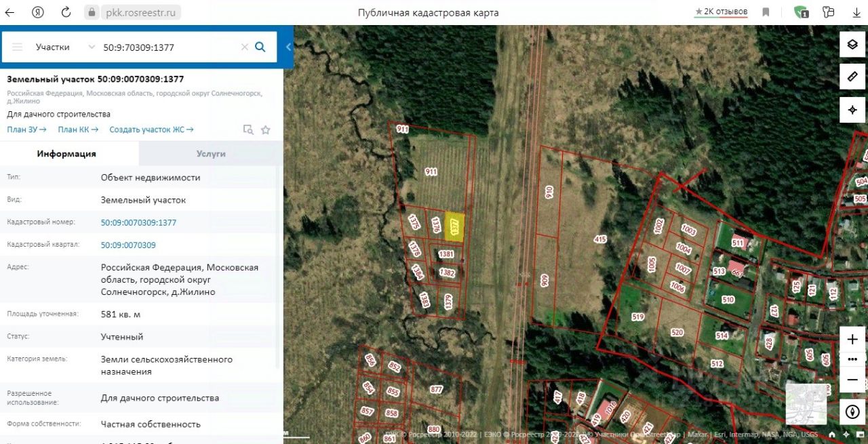This screenshot has width=868, height=444.
Task: Switch to the Услуги tab
Action: coord(211,154)
